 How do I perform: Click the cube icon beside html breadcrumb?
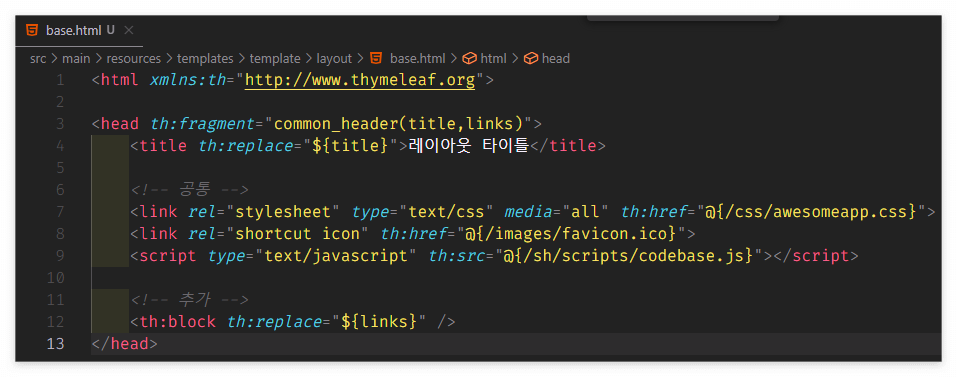tap(469, 59)
